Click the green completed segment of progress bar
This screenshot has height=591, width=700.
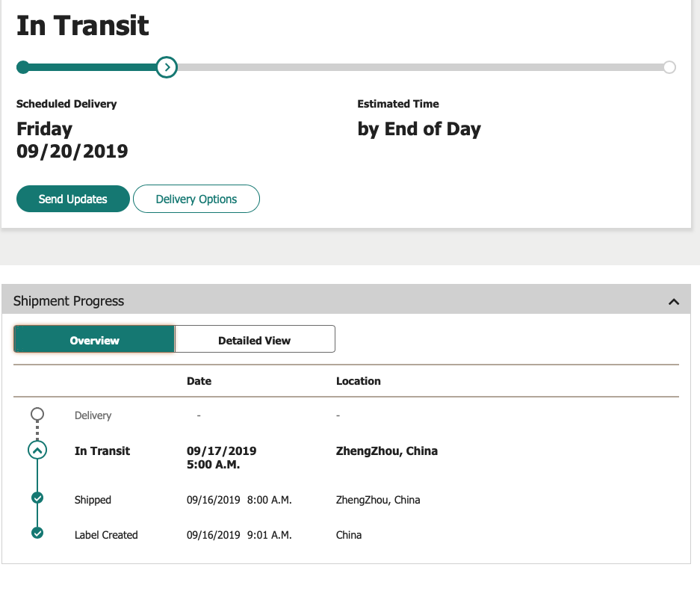(93, 67)
